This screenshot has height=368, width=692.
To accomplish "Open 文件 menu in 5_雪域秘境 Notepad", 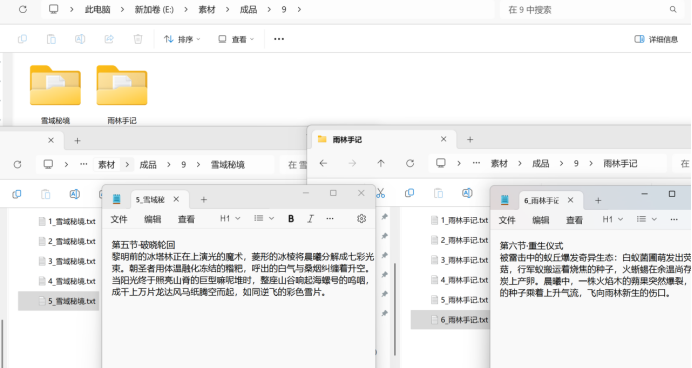I will coord(119,219).
